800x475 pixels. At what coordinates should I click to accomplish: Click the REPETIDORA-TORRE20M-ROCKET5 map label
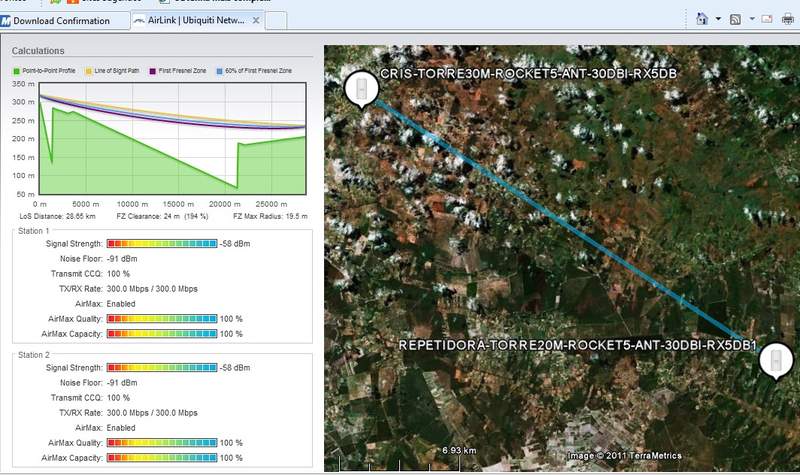point(578,345)
